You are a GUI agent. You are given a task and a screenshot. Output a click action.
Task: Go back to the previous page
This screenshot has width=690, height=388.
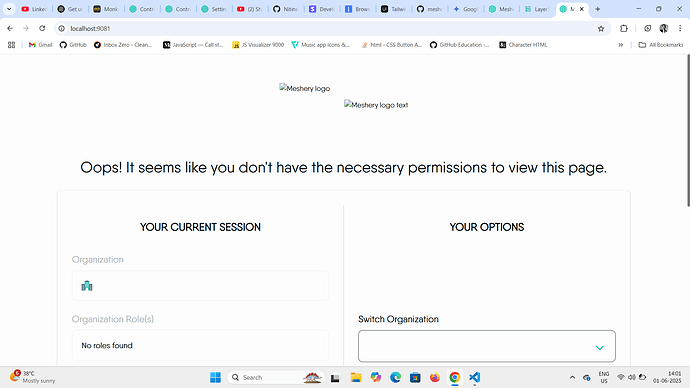(x=10, y=28)
